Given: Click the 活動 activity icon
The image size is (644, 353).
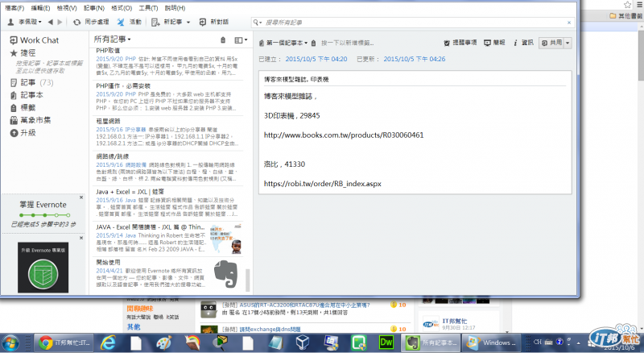Looking at the screenshot, I should tap(129, 22).
